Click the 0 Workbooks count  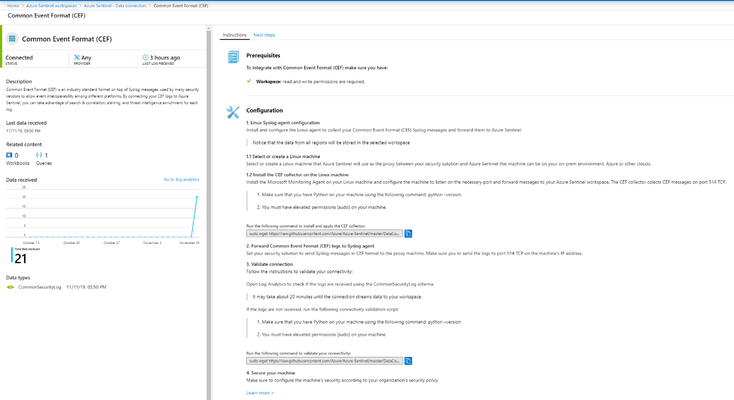tap(16, 156)
